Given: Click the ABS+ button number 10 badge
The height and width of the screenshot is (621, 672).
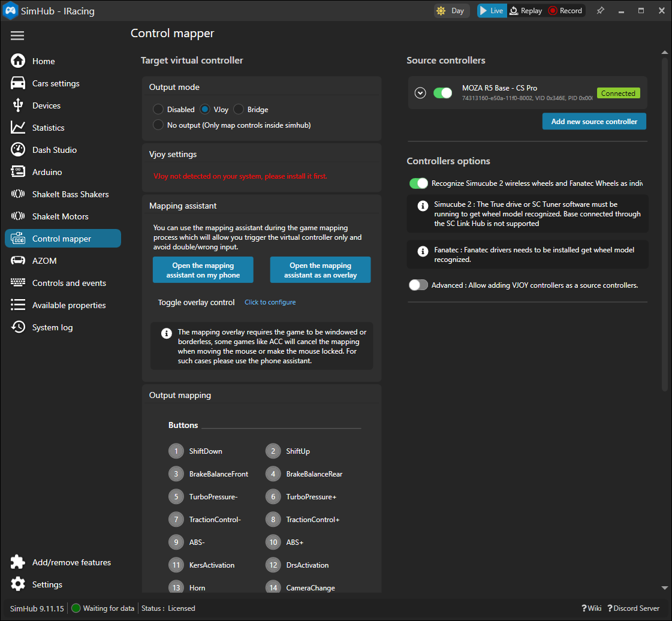Looking at the screenshot, I should tap(273, 542).
